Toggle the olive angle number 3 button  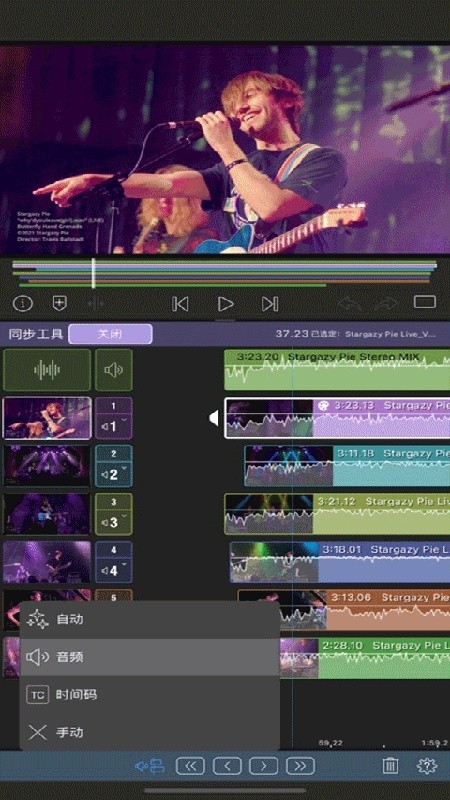[114, 502]
